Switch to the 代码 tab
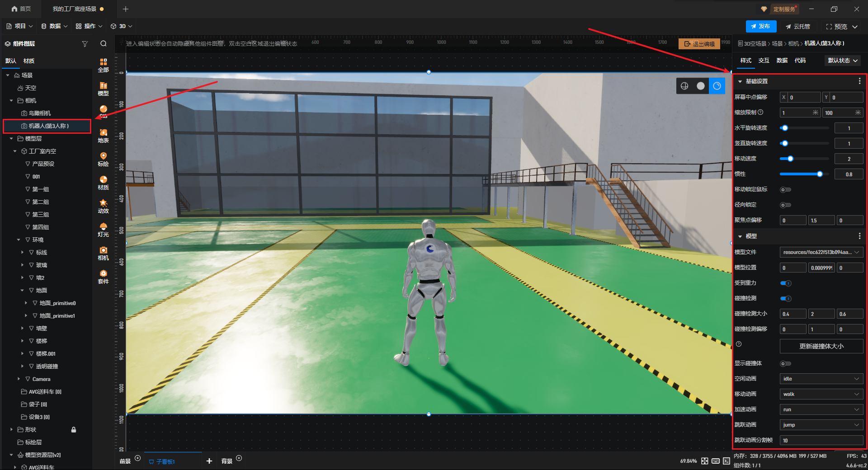Image resolution: width=868 pixels, height=470 pixels. coord(800,61)
